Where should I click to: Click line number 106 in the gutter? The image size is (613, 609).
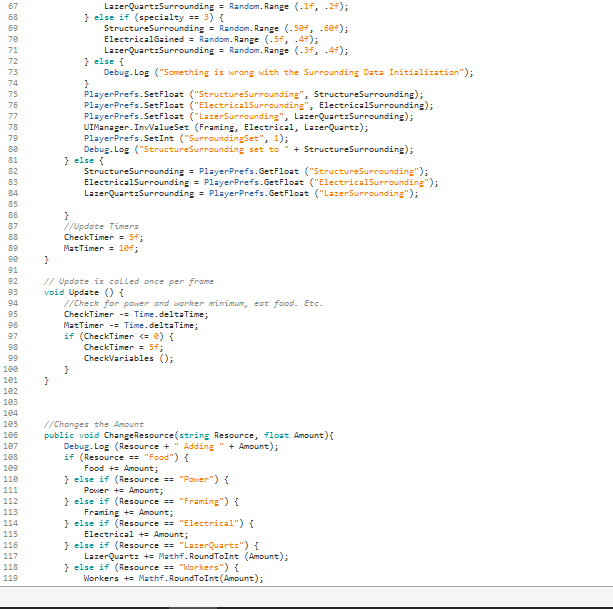coord(12,435)
